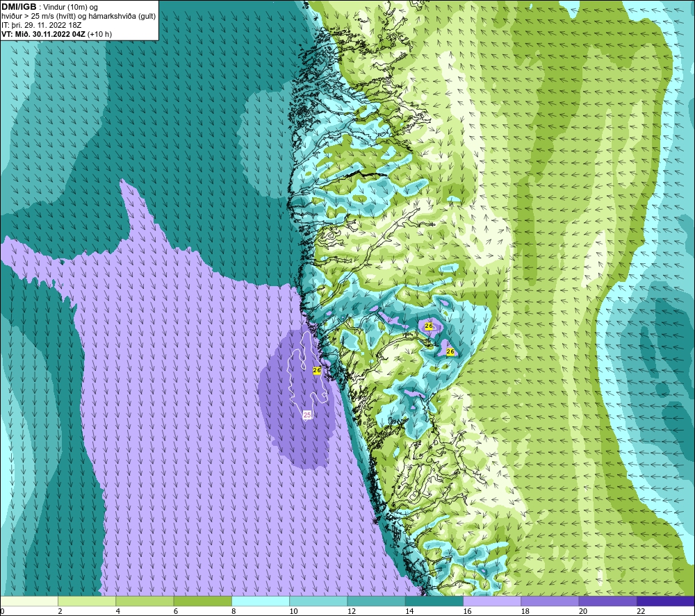Viewport: 695px width, 616px height.
Task: Click the legend scale number 4
Action: 118,611
